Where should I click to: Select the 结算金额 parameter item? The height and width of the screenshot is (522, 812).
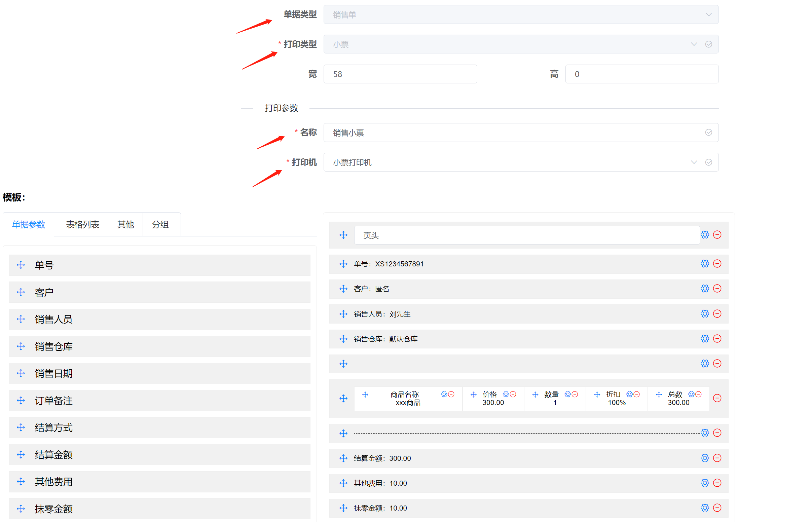[x=159, y=454]
